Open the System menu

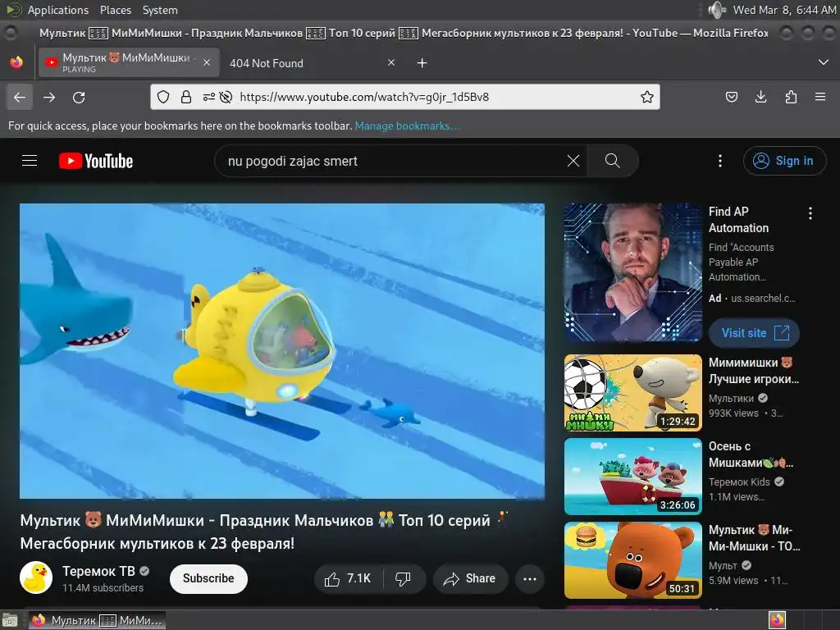(160, 10)
